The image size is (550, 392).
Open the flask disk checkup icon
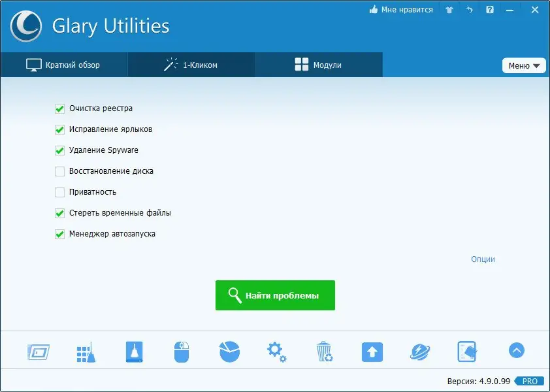coord(134,351)
